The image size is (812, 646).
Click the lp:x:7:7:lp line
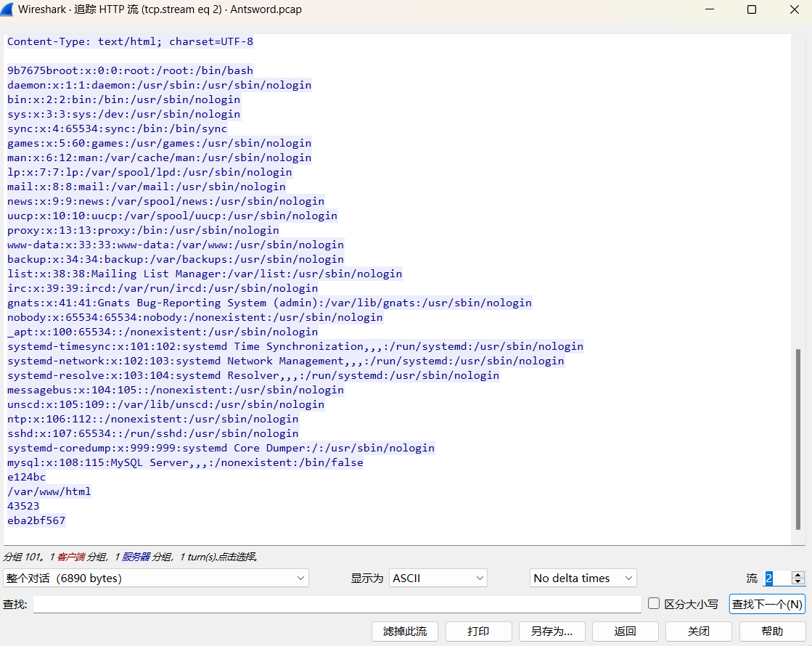coord(149,172)
